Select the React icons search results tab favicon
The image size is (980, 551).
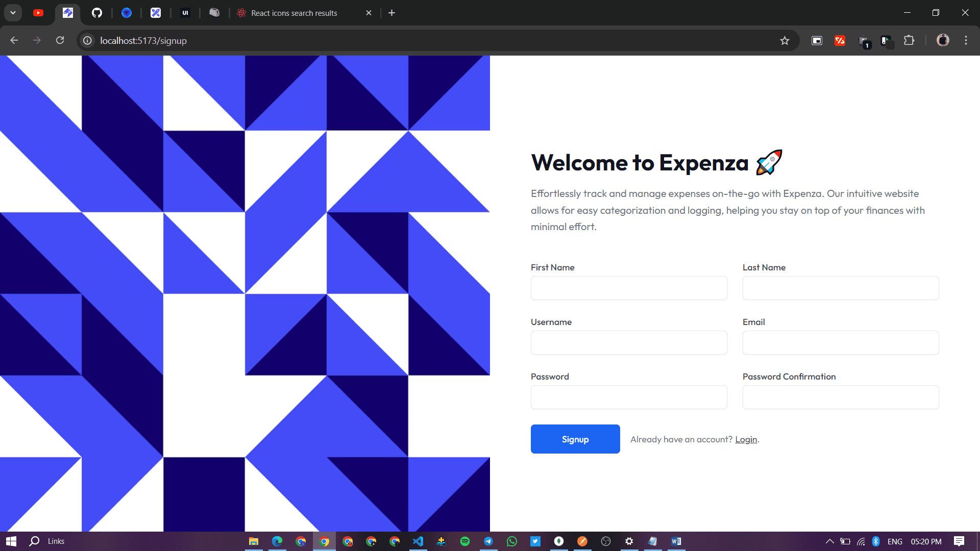tap(240, 13)
